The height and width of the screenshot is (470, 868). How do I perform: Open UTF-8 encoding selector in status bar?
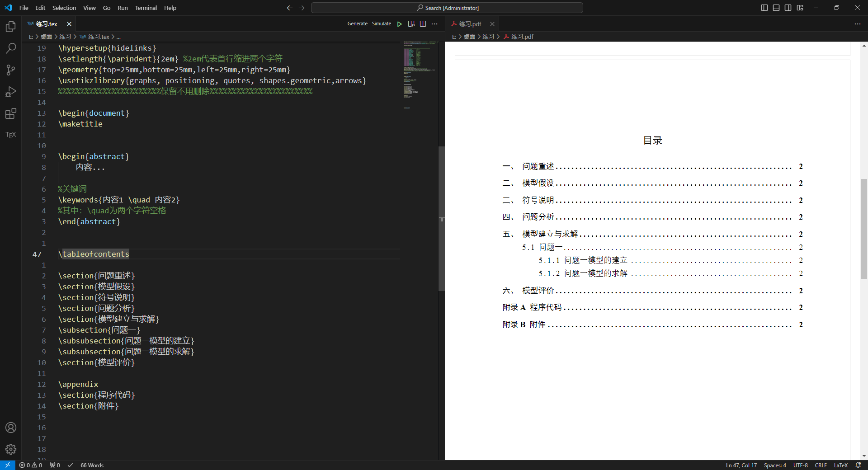click(x=800, y=465)
